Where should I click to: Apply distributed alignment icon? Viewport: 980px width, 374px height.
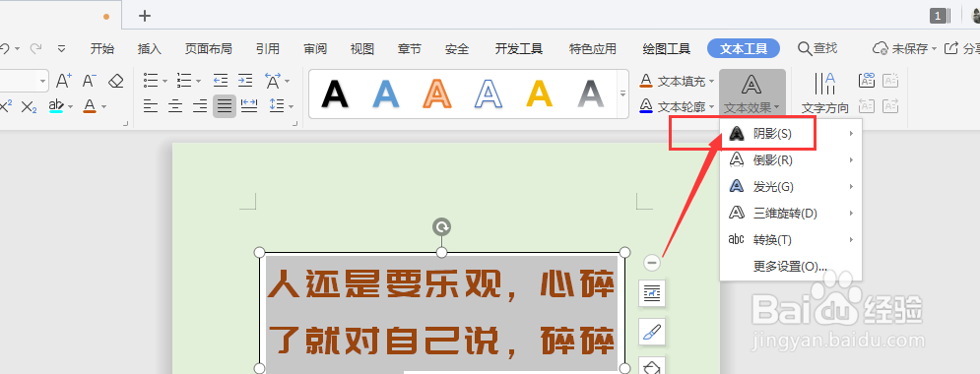point(249,106)
